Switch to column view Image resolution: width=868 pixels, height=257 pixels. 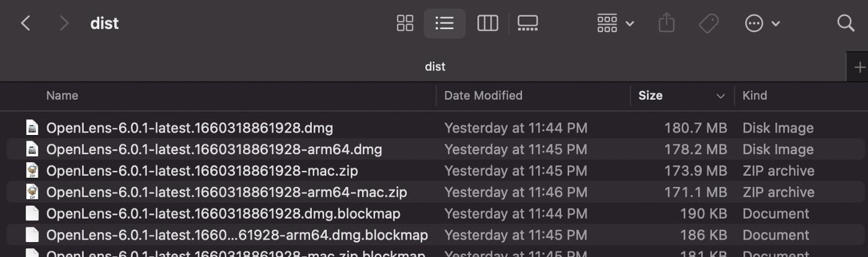point(487,24)
